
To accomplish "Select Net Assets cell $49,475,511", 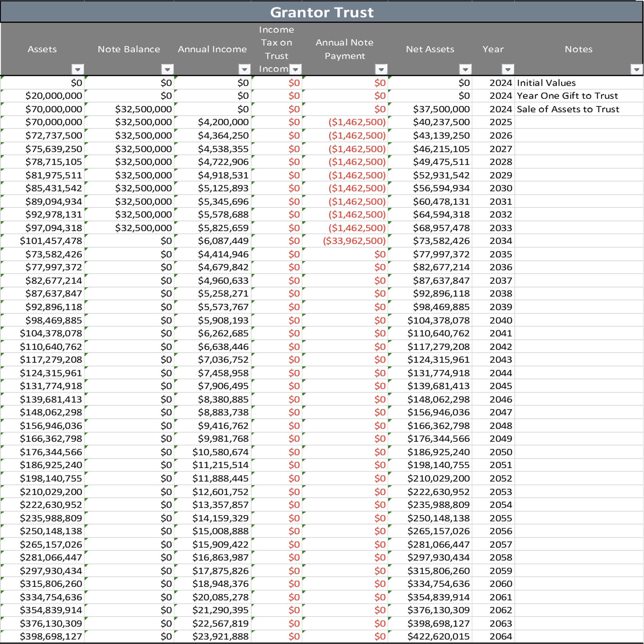I will (430, 162).
